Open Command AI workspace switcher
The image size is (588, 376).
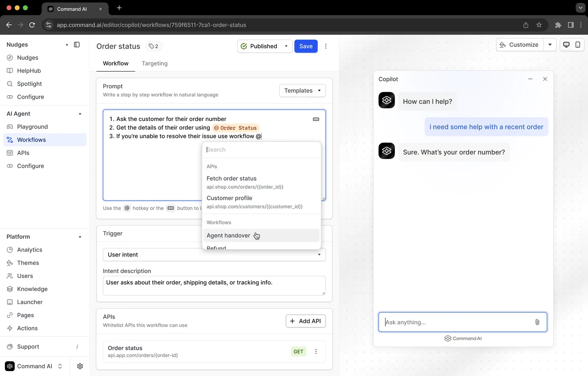35,366
